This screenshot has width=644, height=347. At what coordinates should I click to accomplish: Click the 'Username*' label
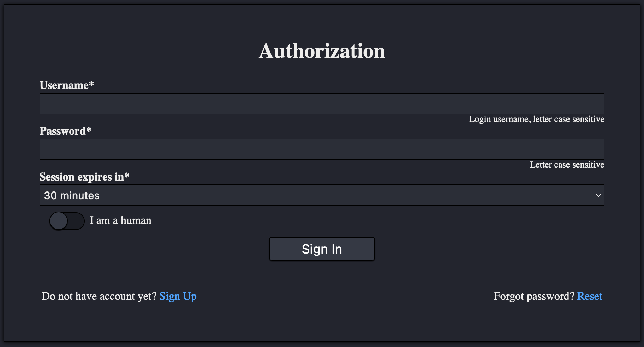click(66, 85)
